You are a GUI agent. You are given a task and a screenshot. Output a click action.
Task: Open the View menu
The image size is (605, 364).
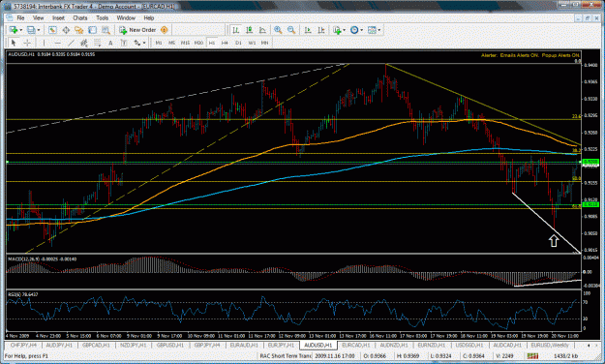(x=38, y=17)
